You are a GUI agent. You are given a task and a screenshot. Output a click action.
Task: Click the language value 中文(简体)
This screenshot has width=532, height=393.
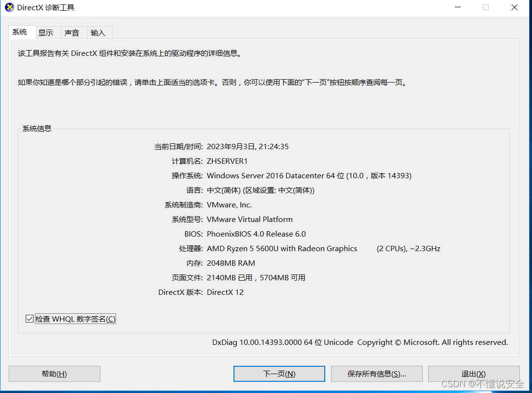[x=261, y=190]
